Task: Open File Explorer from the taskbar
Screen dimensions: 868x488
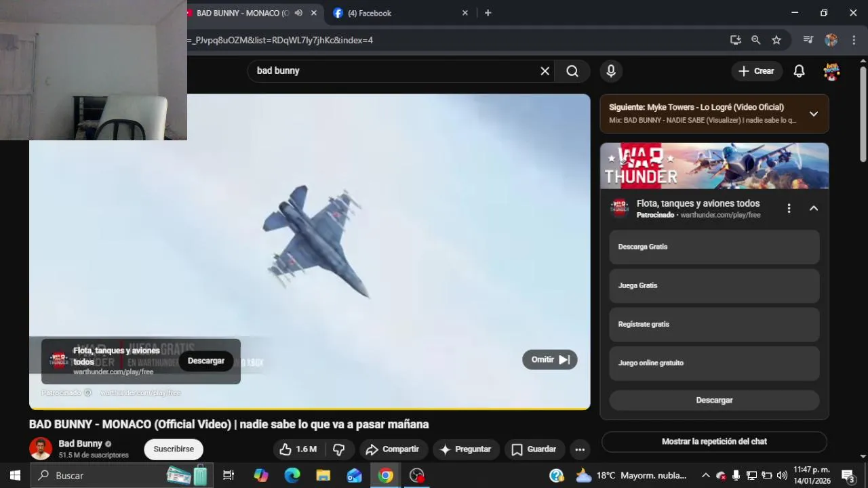Action: click(323, 475)
